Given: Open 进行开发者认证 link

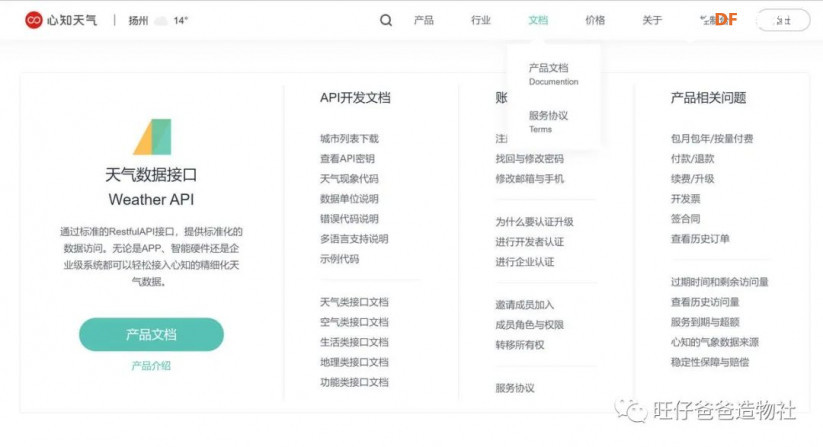Looking at the screenshot, I should coord(530,242).
